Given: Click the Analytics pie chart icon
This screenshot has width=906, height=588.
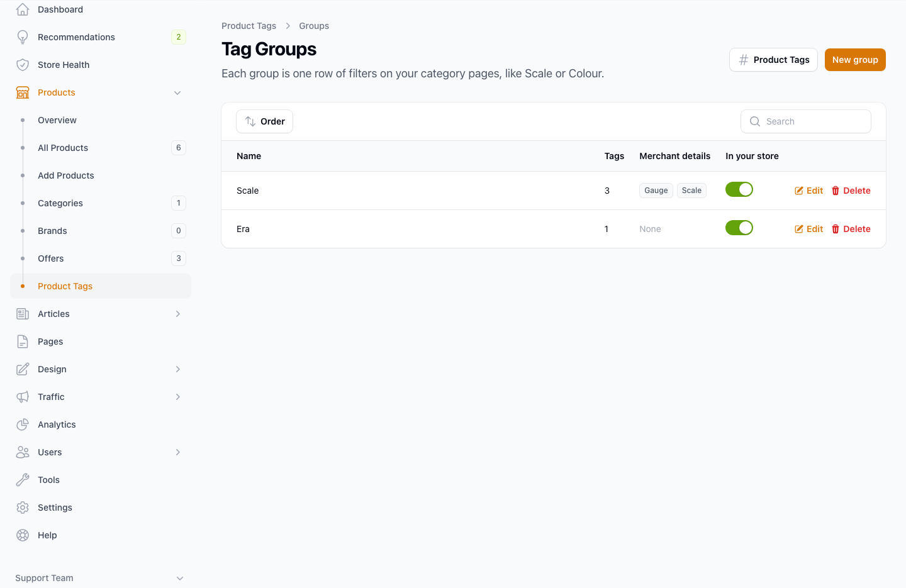Looking at the screenshot, I should pyautogui.click(x=23, y=424).
